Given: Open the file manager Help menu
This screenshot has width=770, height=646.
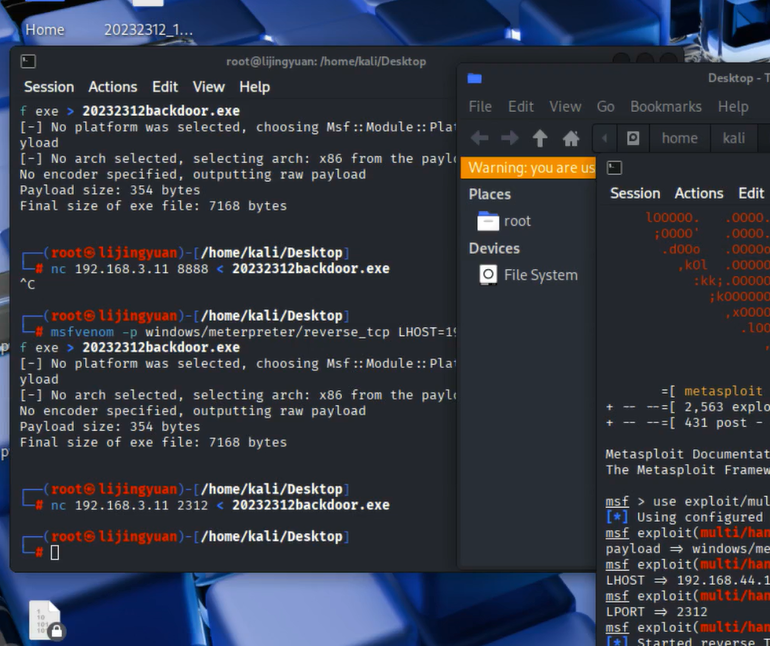Looking at the screenshot, I should point(733,107).
